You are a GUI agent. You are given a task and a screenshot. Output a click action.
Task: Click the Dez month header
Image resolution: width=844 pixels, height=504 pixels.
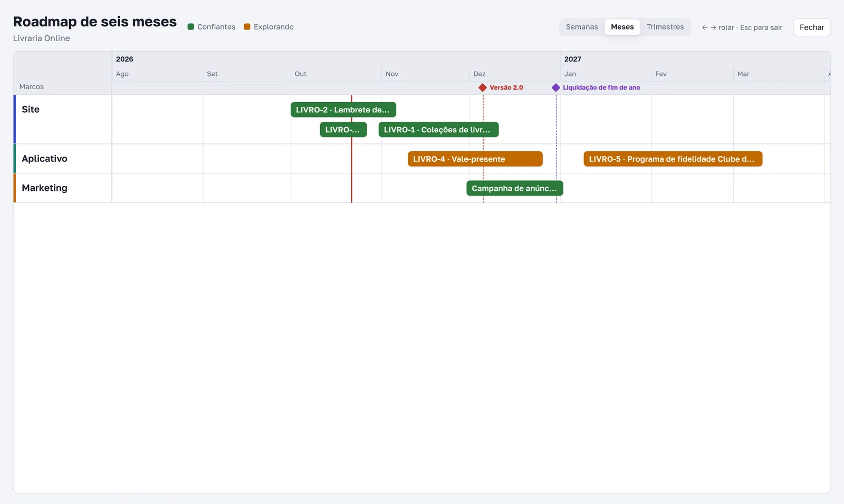(479, 74)
